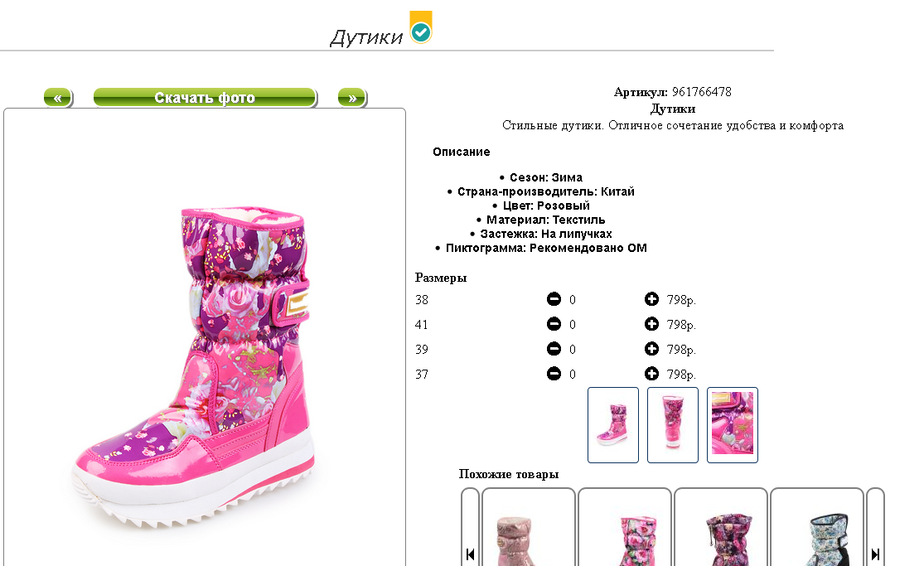Go to previous photo with « button
Image resolution: width=924 pixels, height=566 pixels.
click(58, 97)
